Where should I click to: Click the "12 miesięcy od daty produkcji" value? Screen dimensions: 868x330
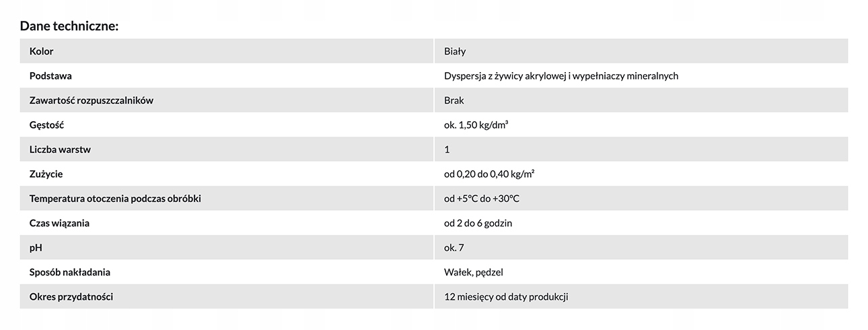506,296
